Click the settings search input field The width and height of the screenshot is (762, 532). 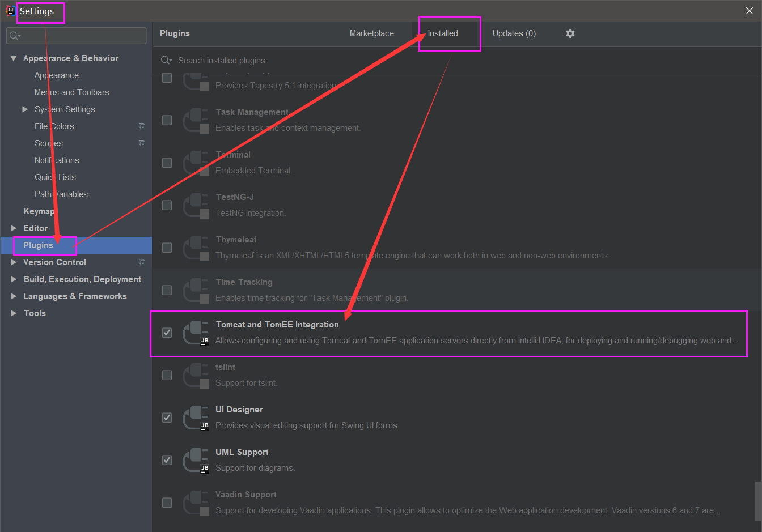point(77,36)
